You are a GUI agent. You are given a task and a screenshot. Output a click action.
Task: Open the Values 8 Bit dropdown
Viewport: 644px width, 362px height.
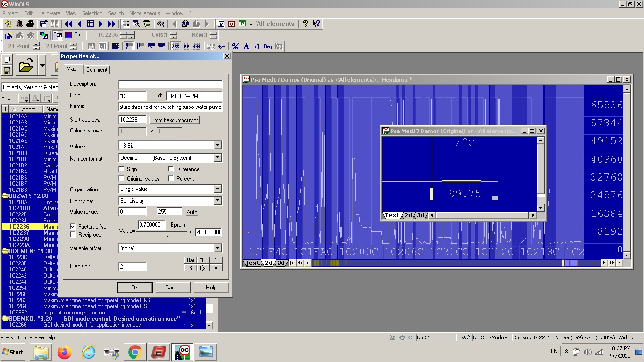pos(217,146)
